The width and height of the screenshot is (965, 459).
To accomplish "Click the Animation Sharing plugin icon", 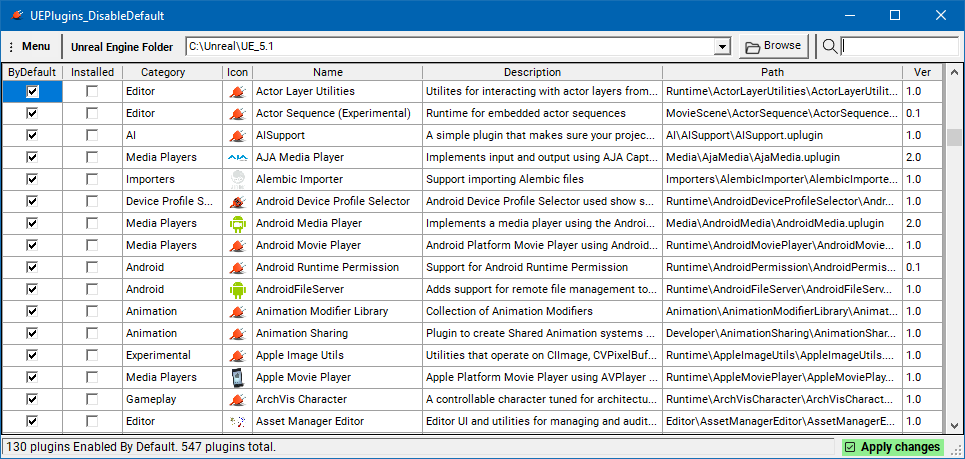I will (238, 333).
